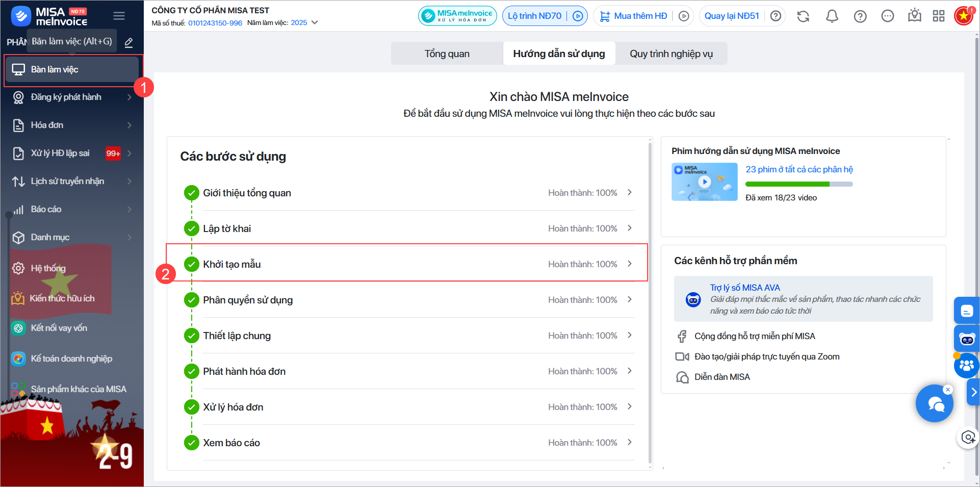Open notifications bell

click(x=832, y=16)
